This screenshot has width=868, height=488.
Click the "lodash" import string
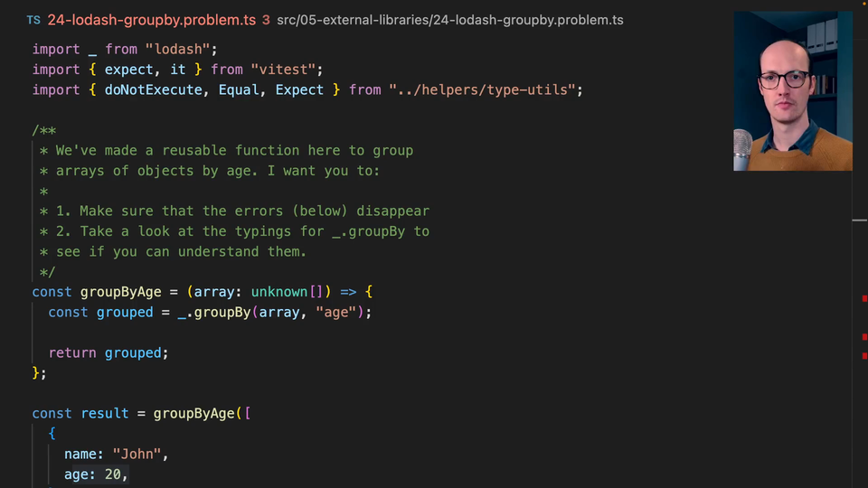click(181, 49)
